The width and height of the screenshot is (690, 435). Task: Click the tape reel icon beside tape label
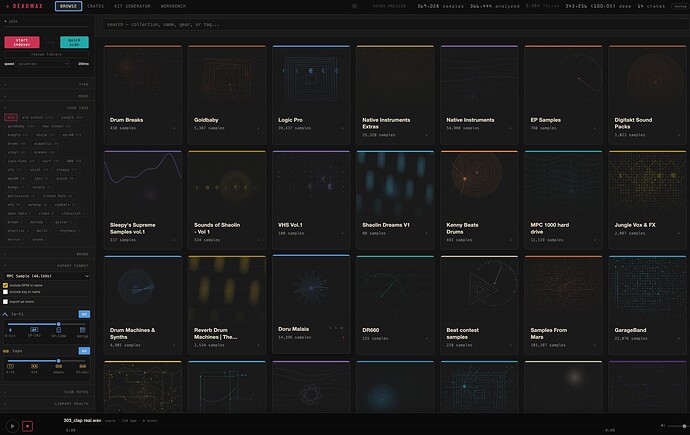6,351
